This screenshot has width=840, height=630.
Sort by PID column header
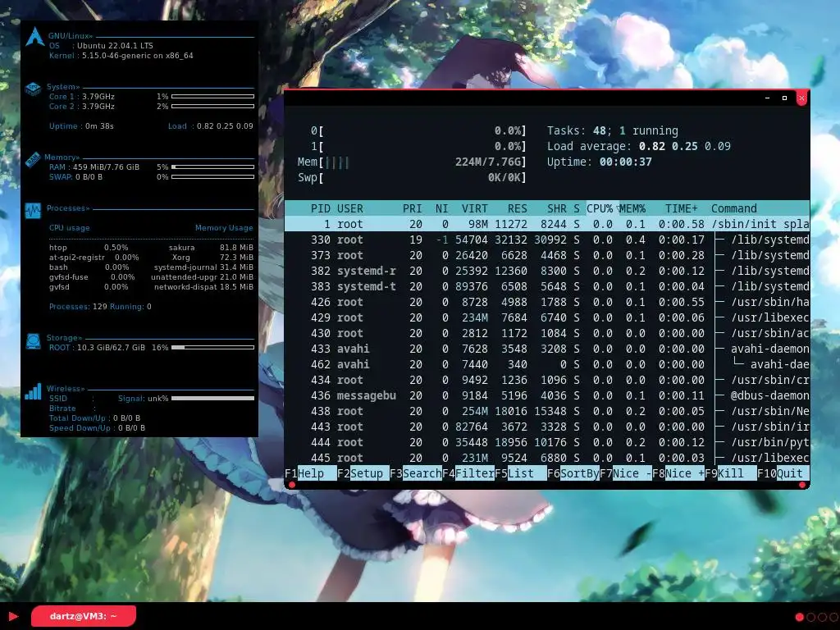point(321,208)
